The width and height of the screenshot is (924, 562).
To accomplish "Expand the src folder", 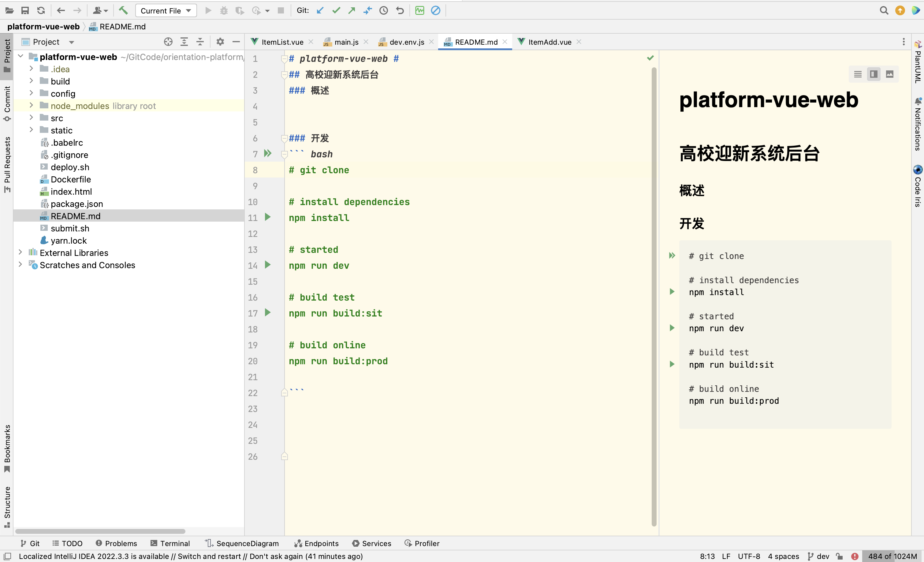I will point(32,118).
